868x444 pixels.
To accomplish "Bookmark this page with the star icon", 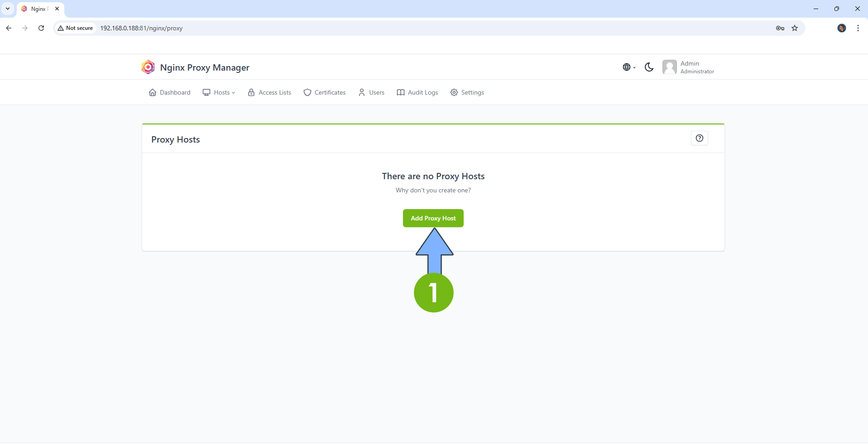I will coord(795,28).
